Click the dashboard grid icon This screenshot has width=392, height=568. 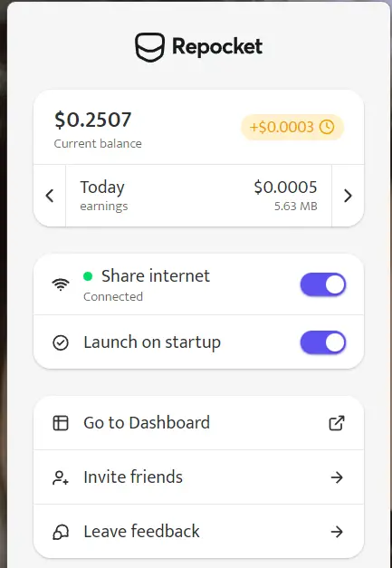tap(61, 423)
